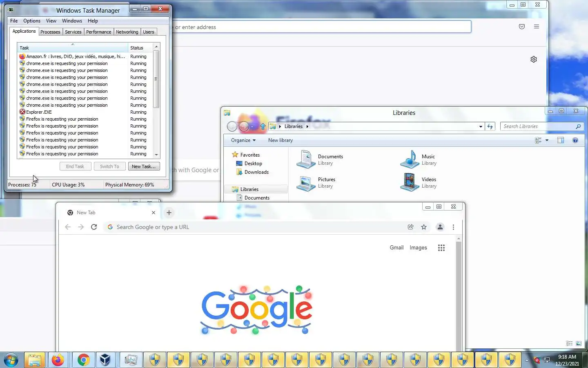588x368 pixels.
Task: Click the Chrome taskbar icon
Action: 83,360
